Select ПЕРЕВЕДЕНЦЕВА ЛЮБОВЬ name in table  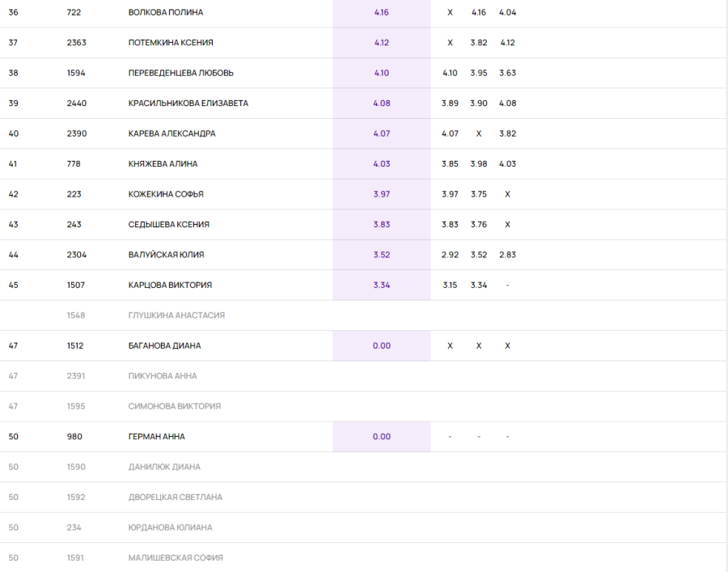click(x=181, y=73)
